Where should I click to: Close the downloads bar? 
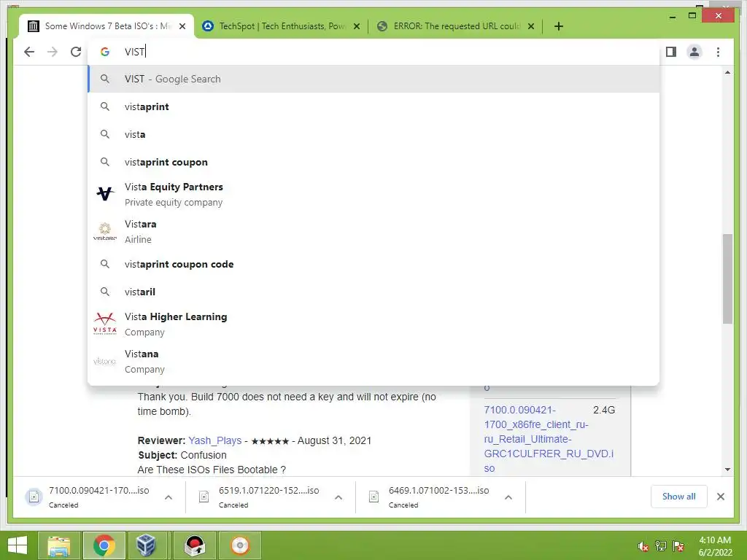click(x=721, y=497)
